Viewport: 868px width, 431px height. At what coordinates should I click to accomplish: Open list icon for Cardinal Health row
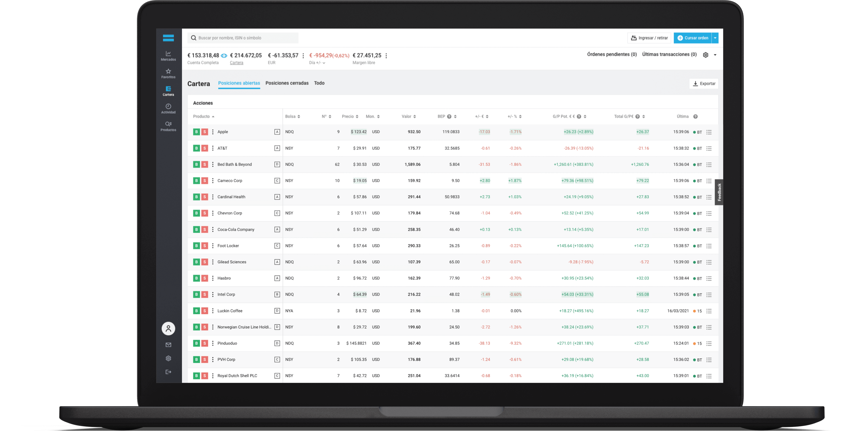[x=709, y=197]
